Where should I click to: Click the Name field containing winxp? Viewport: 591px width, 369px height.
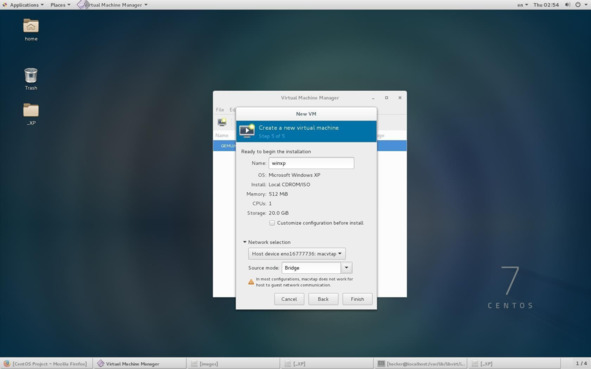click(311, 163)
